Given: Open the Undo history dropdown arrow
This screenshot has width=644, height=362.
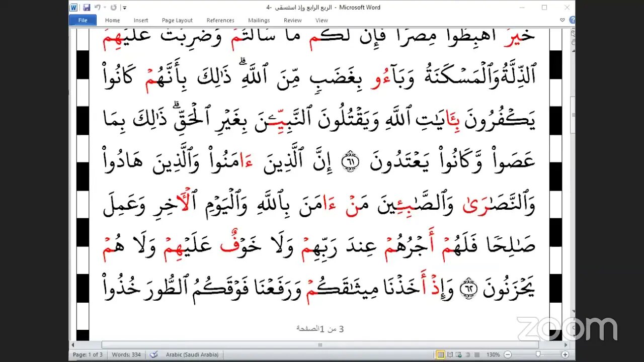Looking at the screenshot, I should click(x=105, y=8).
